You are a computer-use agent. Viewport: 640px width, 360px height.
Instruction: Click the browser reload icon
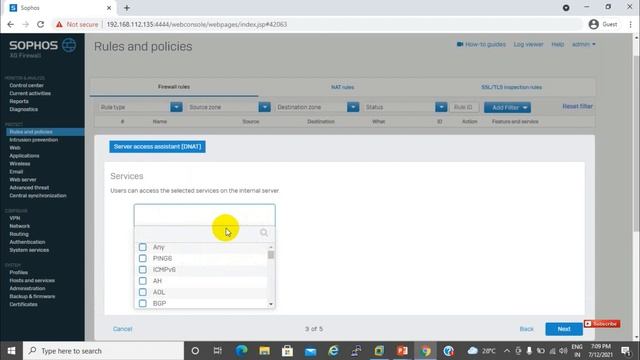pyautogui.click(x=40, y=24)
